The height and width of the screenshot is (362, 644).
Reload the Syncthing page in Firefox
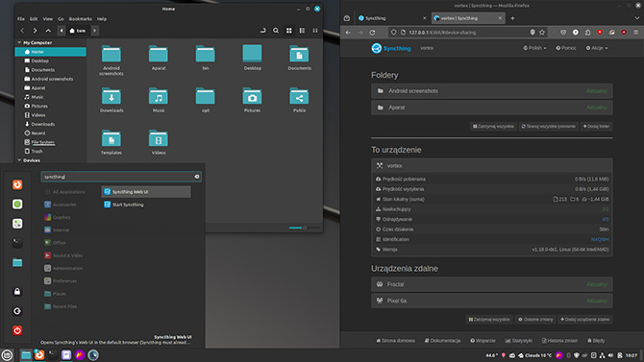click(x=372, y=33)
